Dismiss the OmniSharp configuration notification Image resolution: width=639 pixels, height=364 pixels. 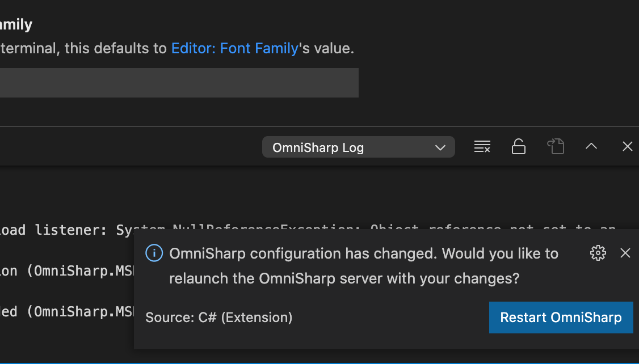(x=625, y=253)
